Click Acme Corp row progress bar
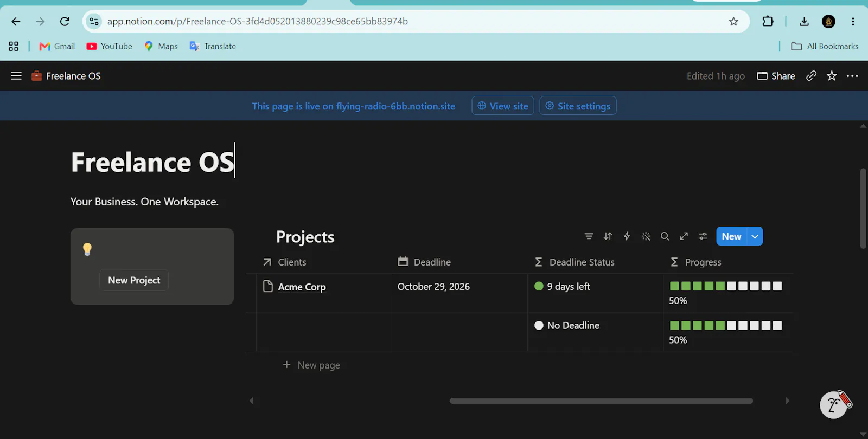868x439 pixels. point(726,286)
